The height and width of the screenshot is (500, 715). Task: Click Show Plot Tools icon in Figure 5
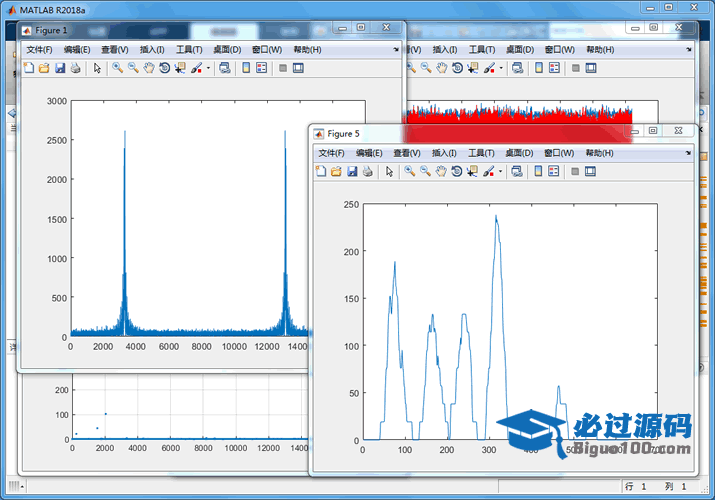click(591, 172)
